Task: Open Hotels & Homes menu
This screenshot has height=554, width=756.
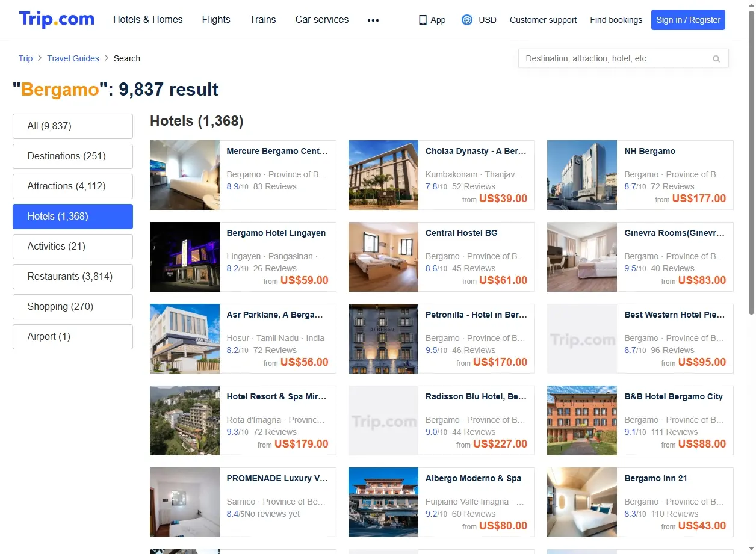Action: click(x=148, y=20)
